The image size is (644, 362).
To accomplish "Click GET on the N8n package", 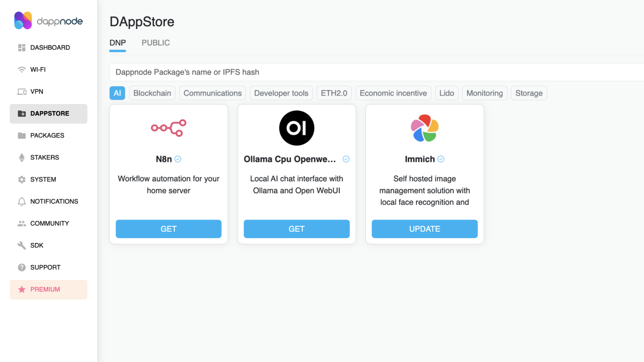I will point(169,228).
